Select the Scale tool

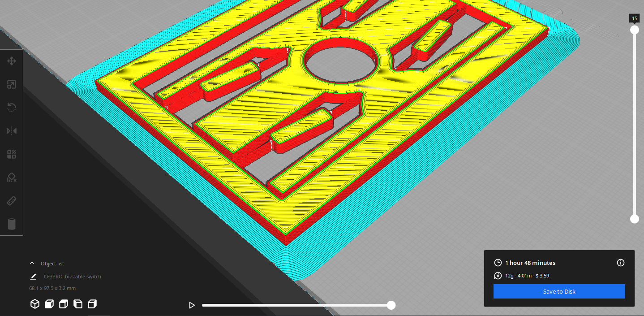[12, 84]
